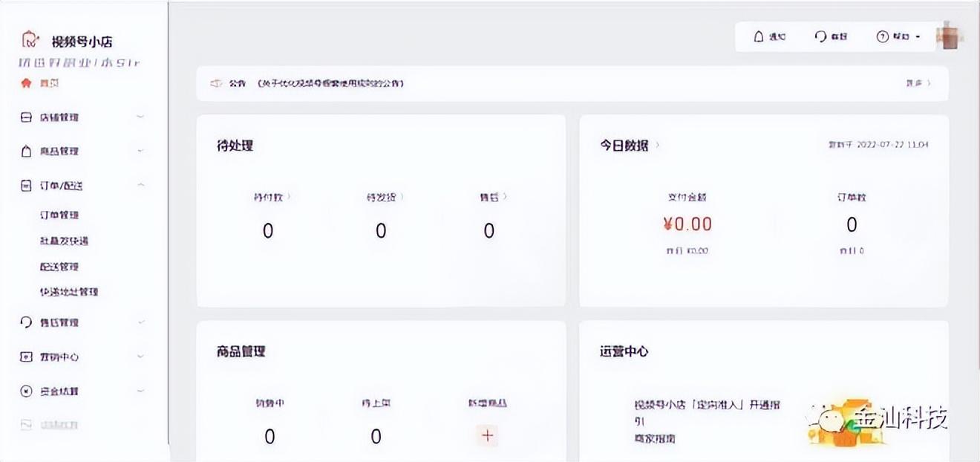
Task: Click the 资金结算 coin icon
Action: 26,391
